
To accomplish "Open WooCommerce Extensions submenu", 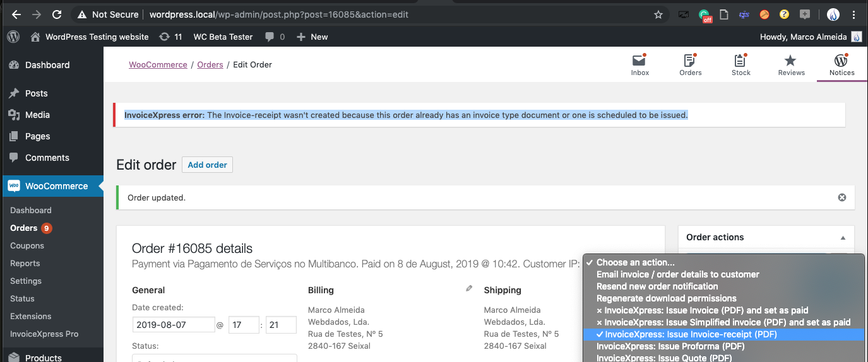I will coord(31,316).
